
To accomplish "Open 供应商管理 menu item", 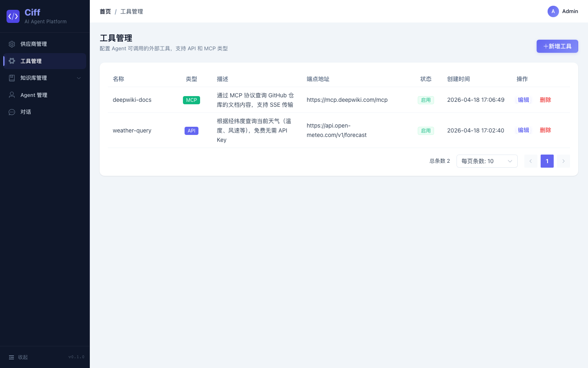I will point(45,44).
